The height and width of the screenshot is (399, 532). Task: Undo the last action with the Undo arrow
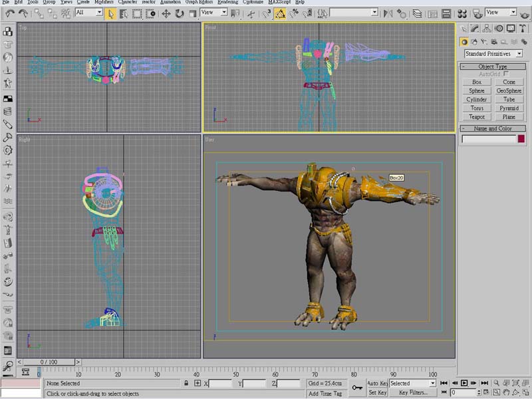pyautogui.click(x=10, y=13)
